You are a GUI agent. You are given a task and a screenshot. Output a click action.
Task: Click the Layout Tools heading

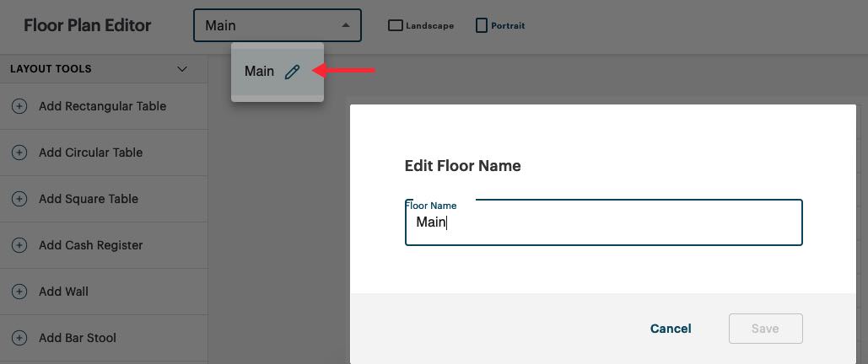point(51,69)
